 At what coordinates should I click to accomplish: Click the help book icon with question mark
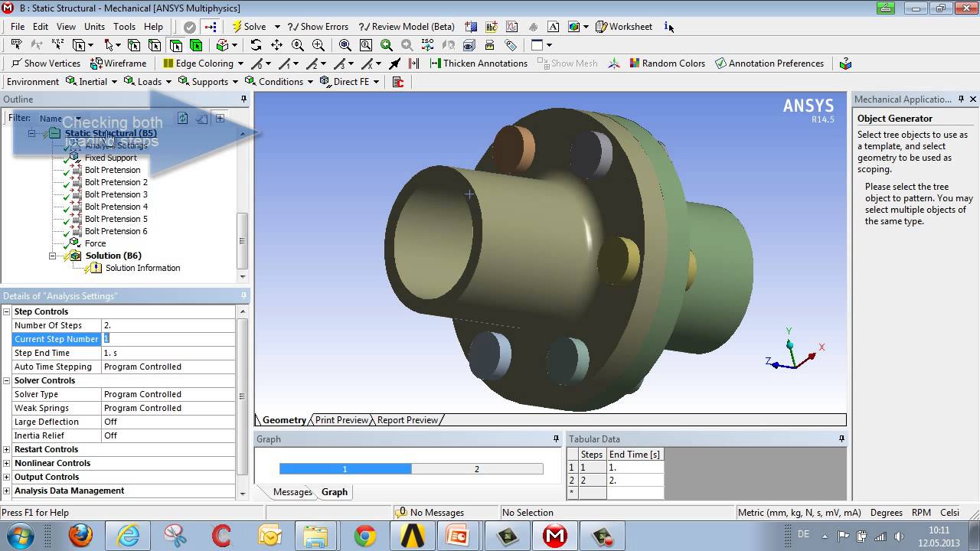[x=845, y=64]
